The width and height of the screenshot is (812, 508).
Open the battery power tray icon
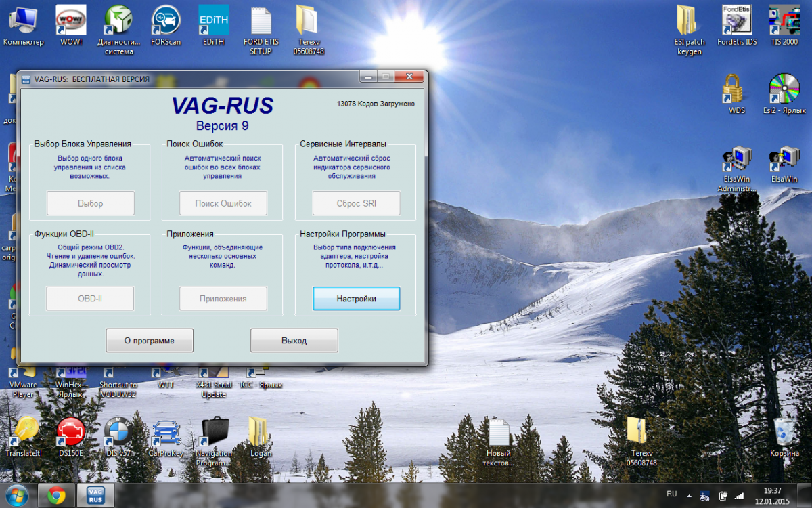point(722,496)
